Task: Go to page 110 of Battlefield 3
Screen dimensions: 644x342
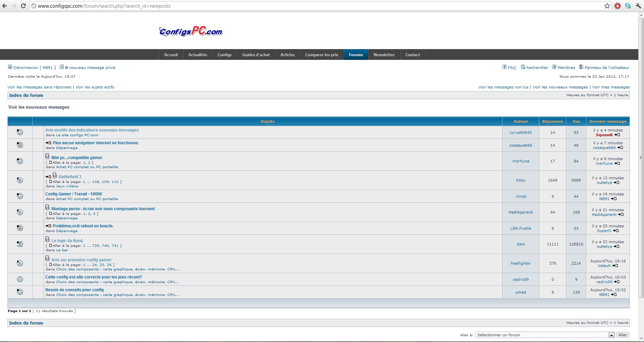Action: [x=115, y=182]
